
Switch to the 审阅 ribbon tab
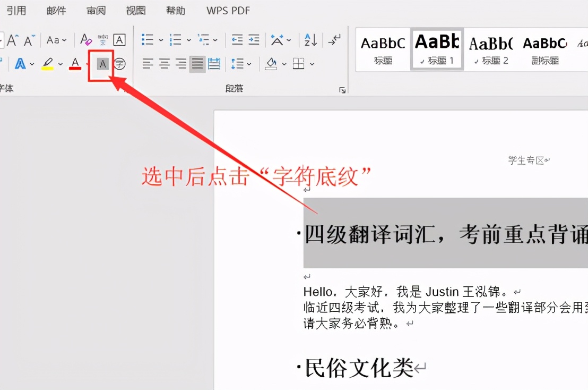point(96,10)
